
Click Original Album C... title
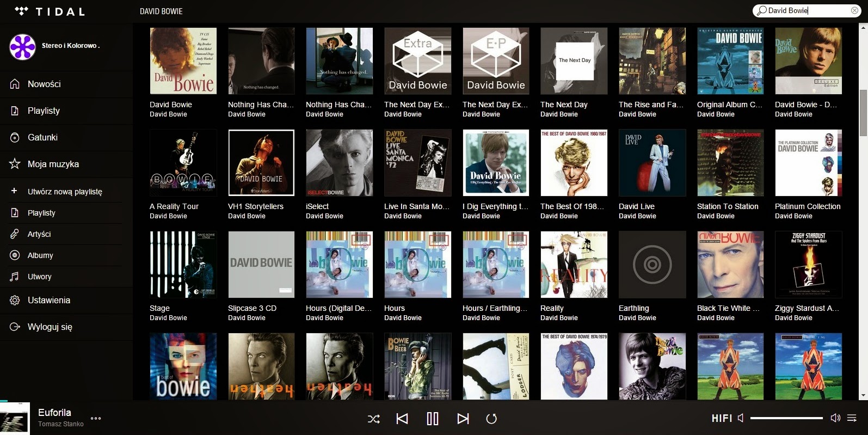tap(730, 105)
